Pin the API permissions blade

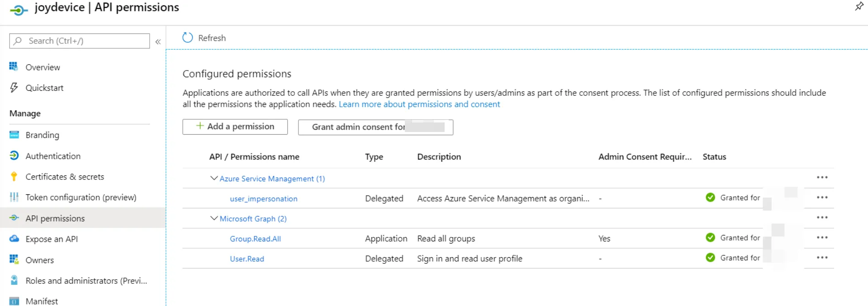tap(859, 6)
